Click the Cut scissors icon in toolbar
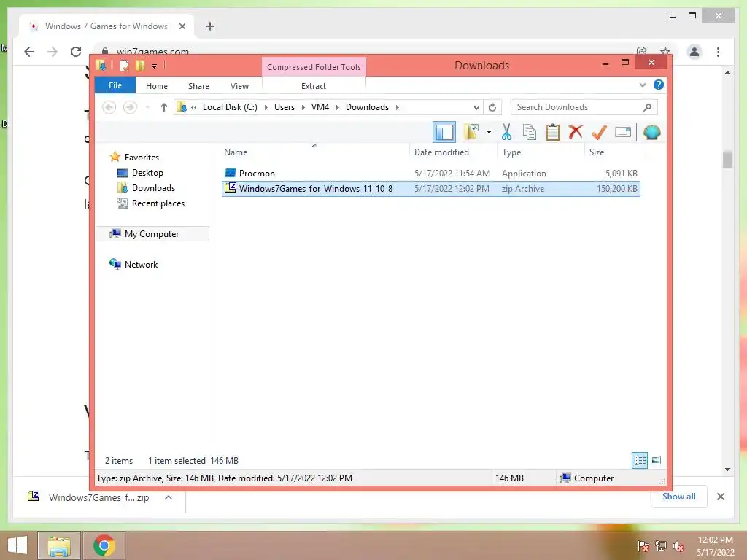 [506, 133]
